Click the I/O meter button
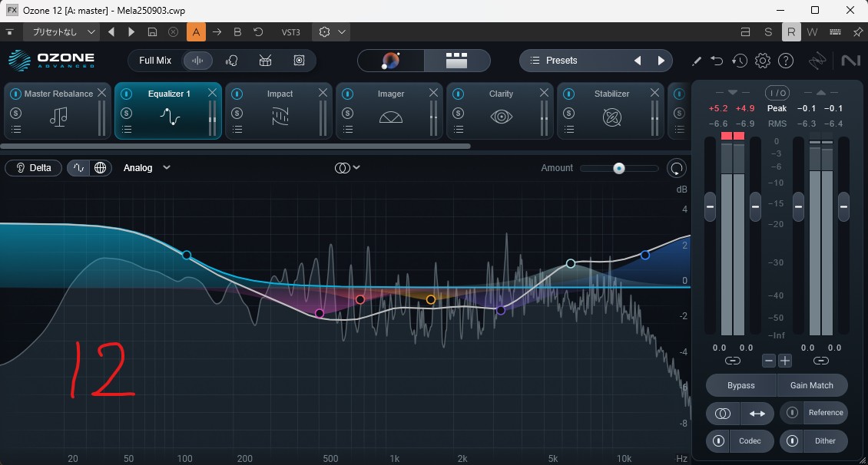 click(777, 92)
